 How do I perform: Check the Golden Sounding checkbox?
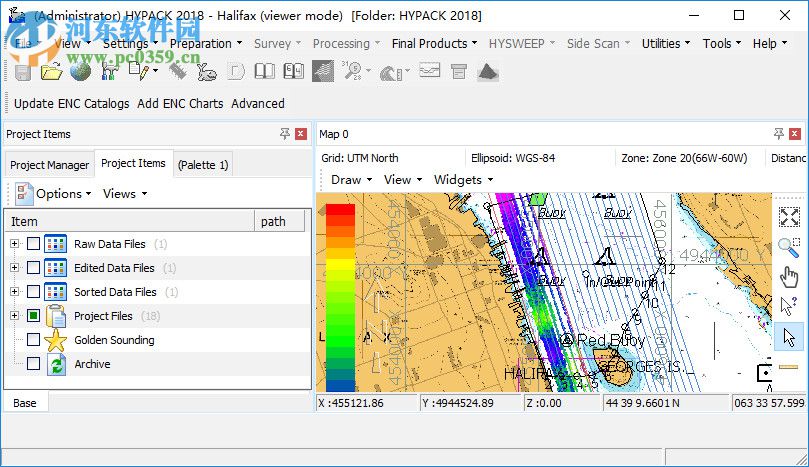(34, 340)
